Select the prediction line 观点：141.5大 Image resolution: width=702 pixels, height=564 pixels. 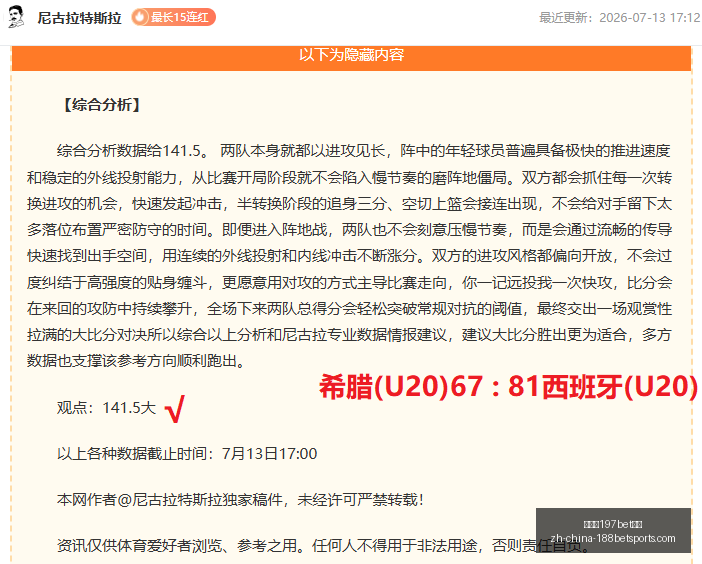point(107,408)
